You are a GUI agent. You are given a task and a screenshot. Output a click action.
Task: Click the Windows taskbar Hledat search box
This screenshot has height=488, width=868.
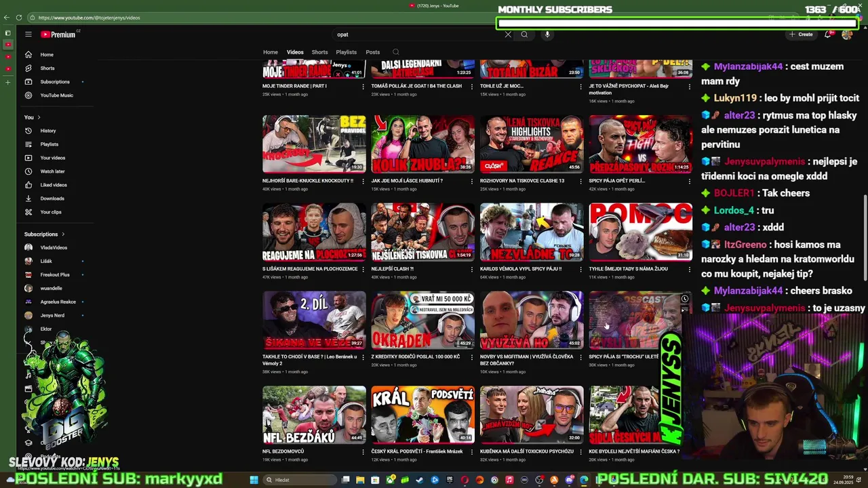(x=299, y=480)
